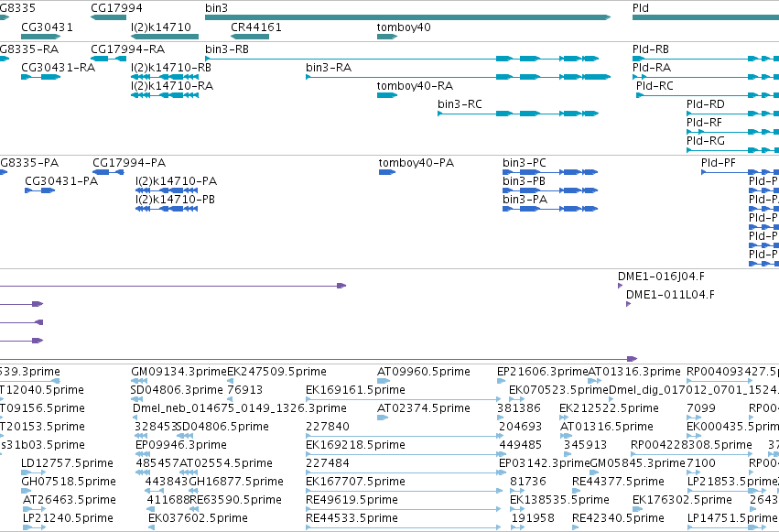Image resolution: width=779 pixels, height=532 pixels.
Task: Click the Pld-RG transcript
Action: tap(733, 150)
